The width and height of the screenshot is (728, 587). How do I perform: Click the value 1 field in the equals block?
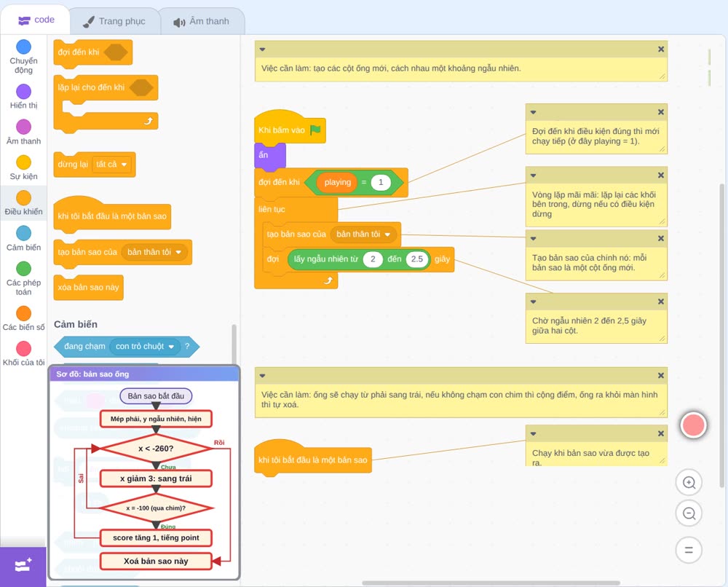click(381, 182)
